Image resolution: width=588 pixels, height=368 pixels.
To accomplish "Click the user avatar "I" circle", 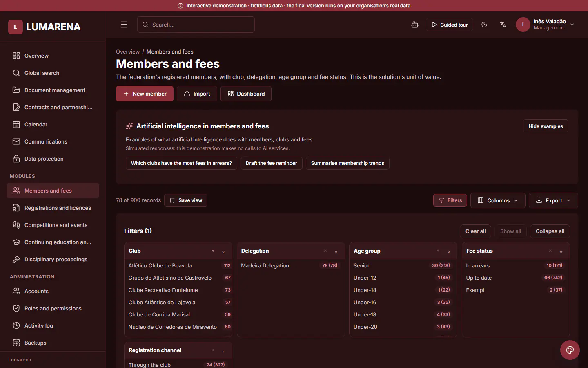I will pyautogui.click(x=523, y=25).
